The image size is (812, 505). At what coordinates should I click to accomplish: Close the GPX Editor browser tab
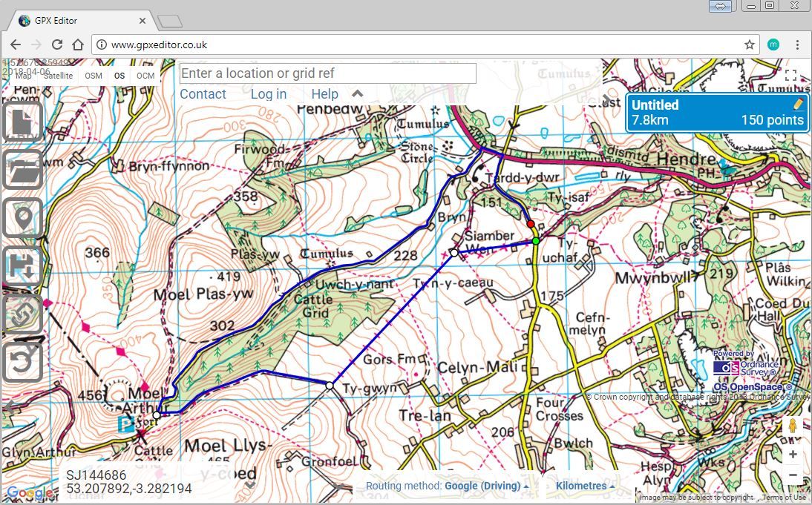(143, 21)
